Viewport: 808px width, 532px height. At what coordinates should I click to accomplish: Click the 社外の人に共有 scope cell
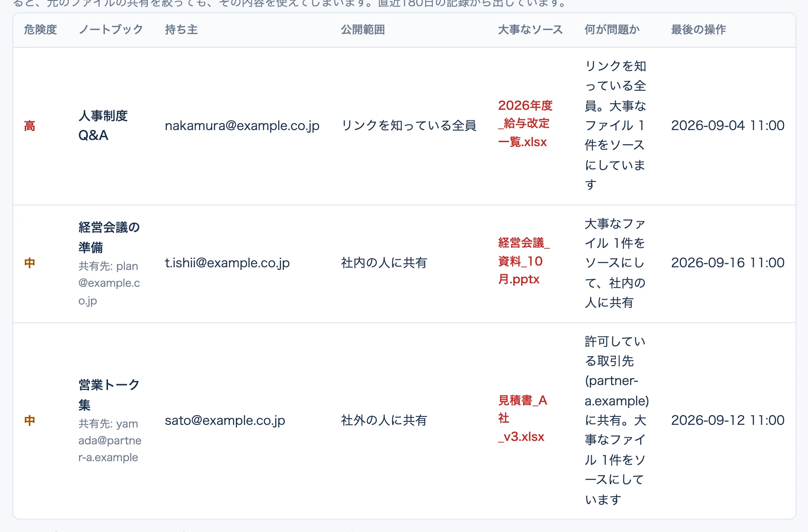click(384, 420)
